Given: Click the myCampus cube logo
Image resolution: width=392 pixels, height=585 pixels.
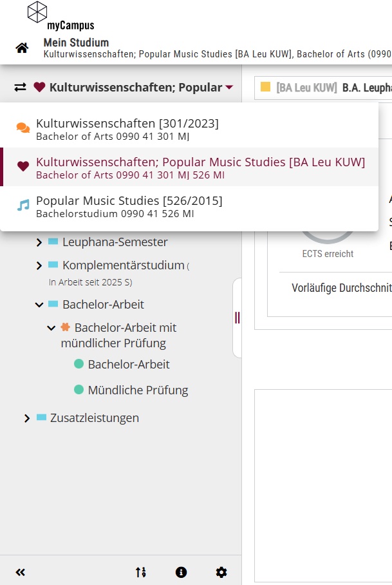Looking at the screenshot, I should click(37, 12).
